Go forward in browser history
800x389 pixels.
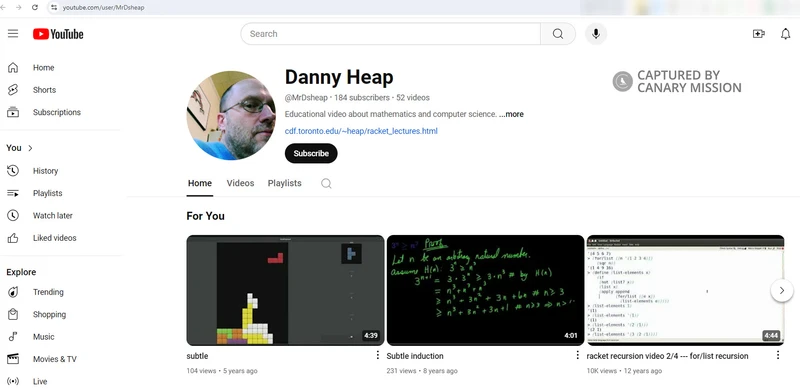(19, 7)
